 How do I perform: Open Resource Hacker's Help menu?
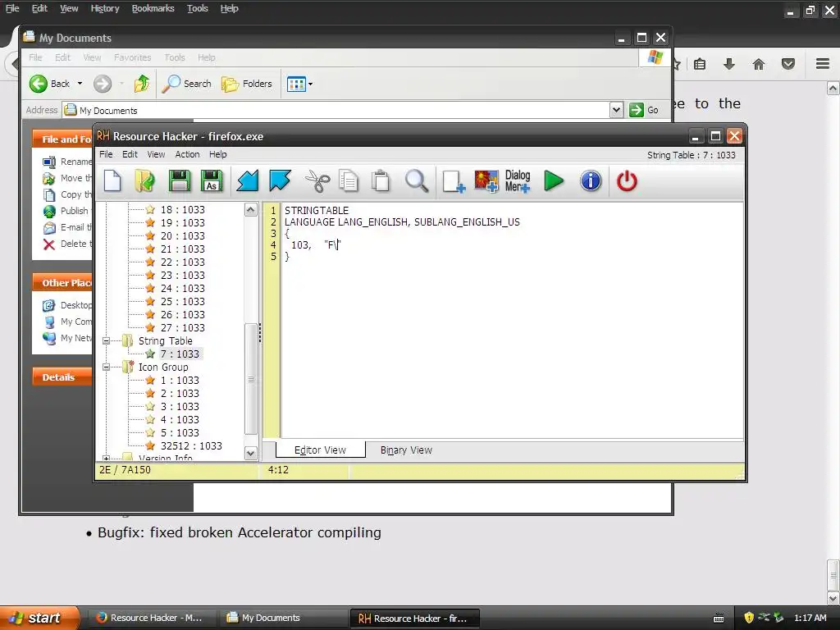(x=217, y=154)
